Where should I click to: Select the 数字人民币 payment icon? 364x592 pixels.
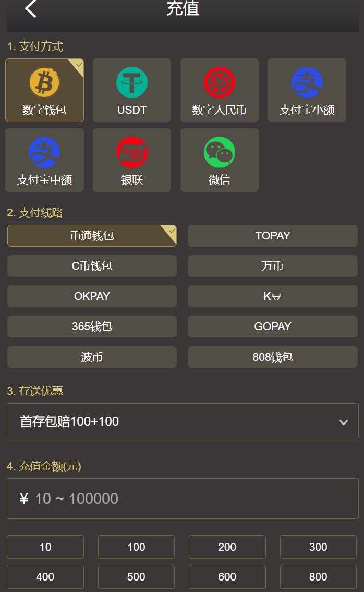[220, 83]
